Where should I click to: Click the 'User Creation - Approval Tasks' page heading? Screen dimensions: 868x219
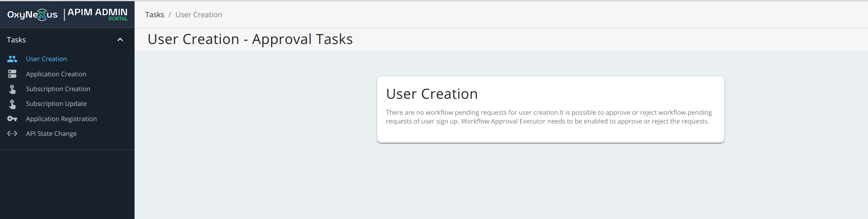point(250,39)
